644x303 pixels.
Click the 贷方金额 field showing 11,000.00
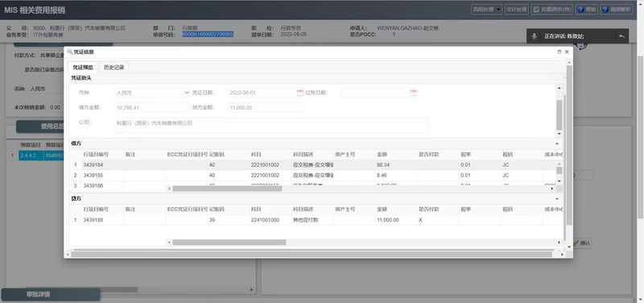(x=266, y=108)
